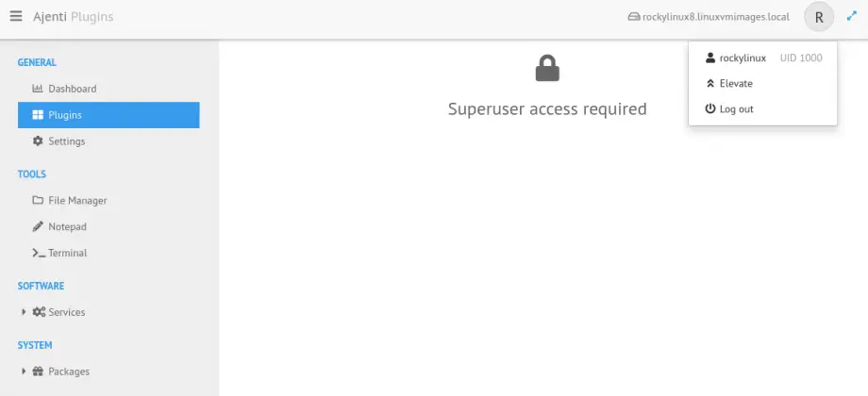Image resolution: width=868 pixels, height=396 pixels.
Task: Toggle fullscreen with the expand arrows icon
Action: (x=851, y=17)
